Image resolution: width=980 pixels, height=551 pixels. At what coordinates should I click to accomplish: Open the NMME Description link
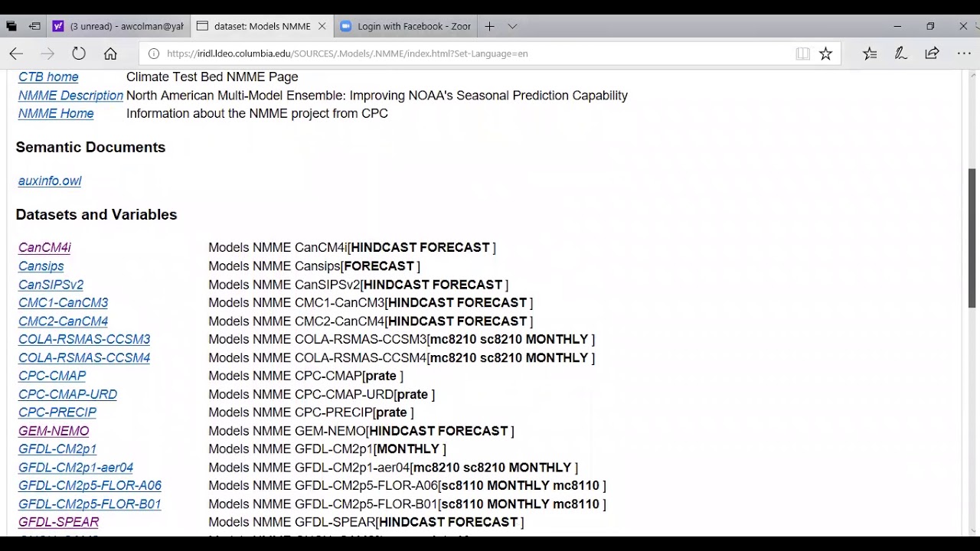70,96
